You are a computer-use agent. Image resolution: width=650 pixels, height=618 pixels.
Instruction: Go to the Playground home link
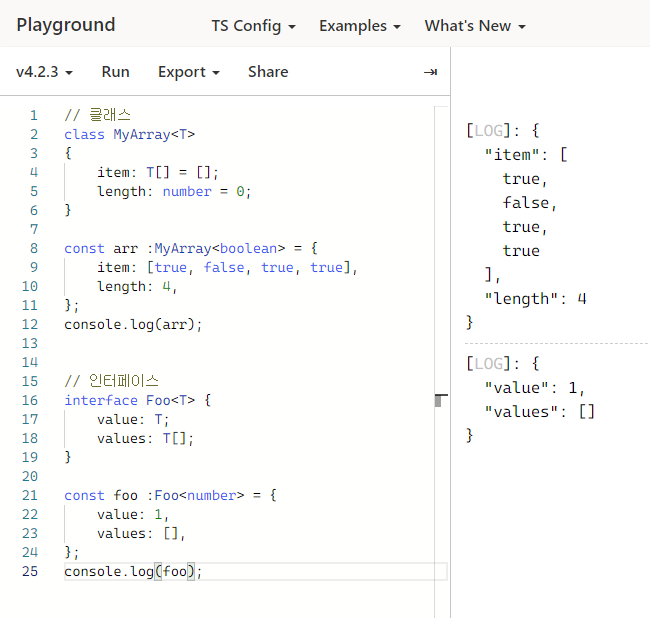tap(66, 25)
